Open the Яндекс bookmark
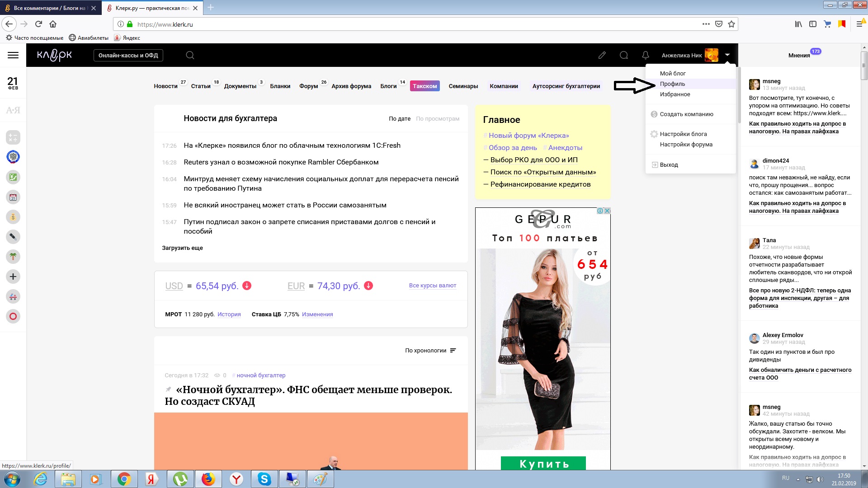 click(127, 38)
